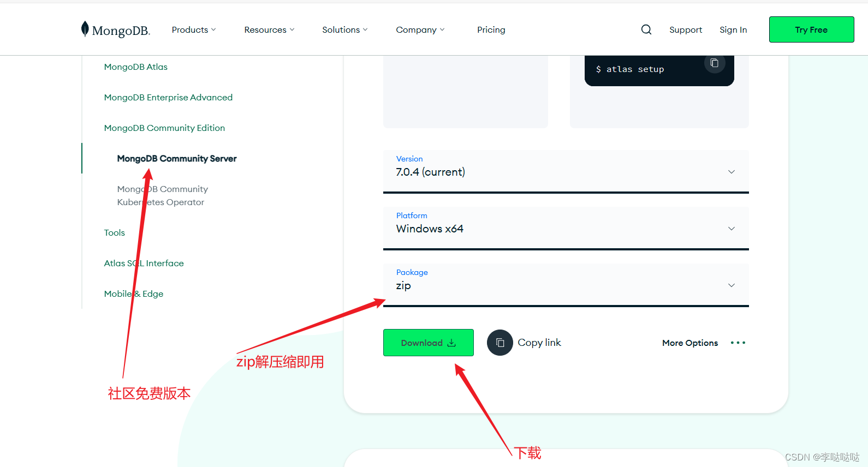
Task: Open the three-dot More Options icon
Action: (738, 343)
